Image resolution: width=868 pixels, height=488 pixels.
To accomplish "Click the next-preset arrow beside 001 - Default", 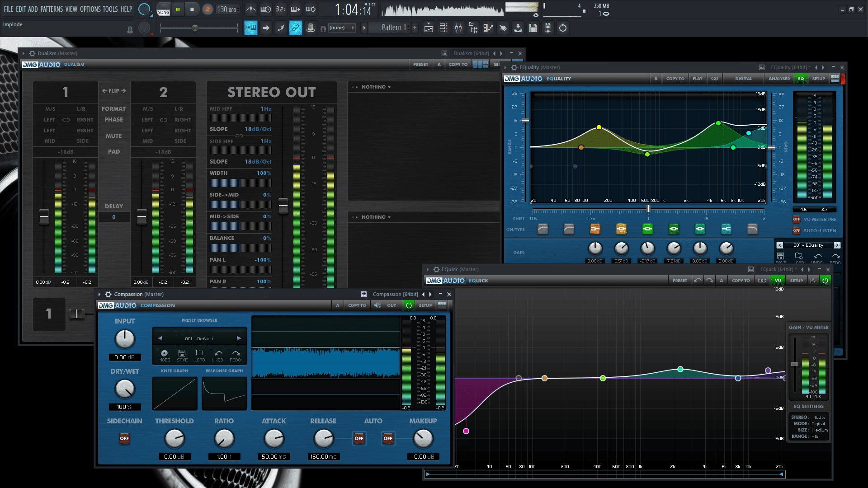I will pos(239,338).
